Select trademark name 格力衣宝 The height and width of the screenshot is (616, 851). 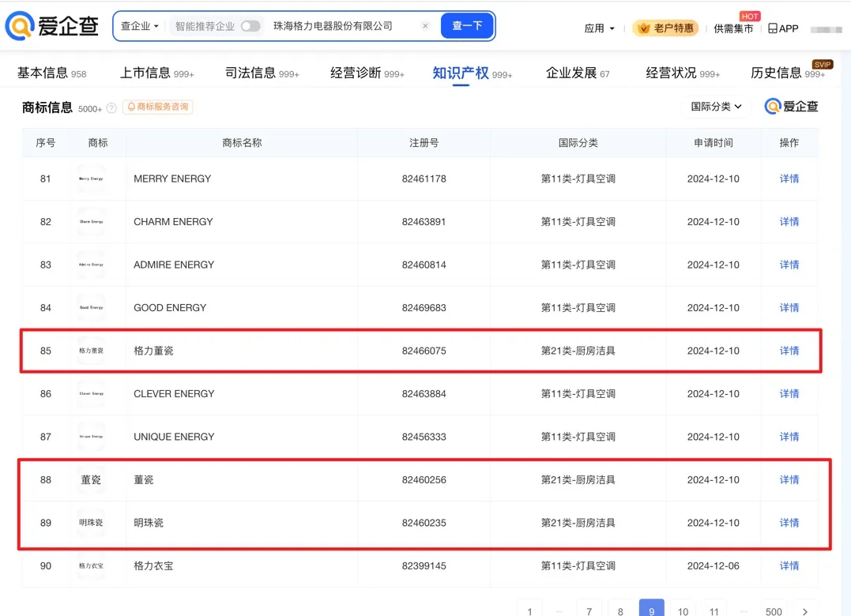click(153, 565)
